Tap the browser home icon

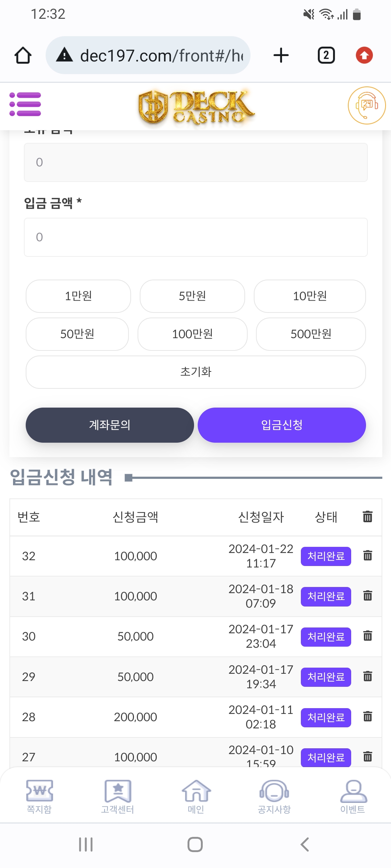23,56
